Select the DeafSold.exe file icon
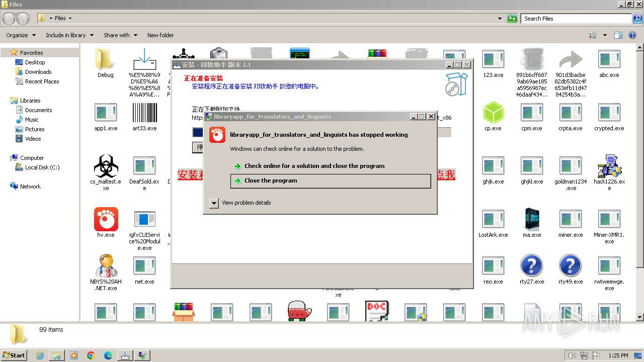Screen dimensions: 644x362 (144, 166)
